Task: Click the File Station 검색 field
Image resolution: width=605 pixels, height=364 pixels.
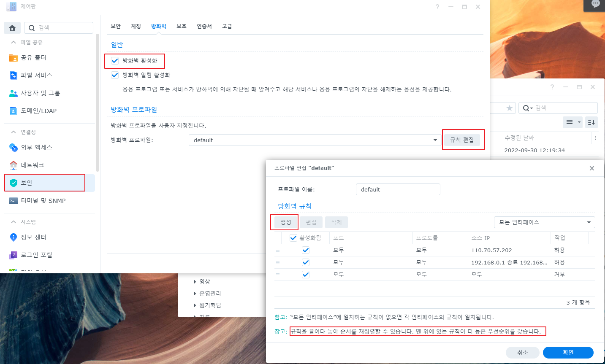Action: (x=558, y=108)
